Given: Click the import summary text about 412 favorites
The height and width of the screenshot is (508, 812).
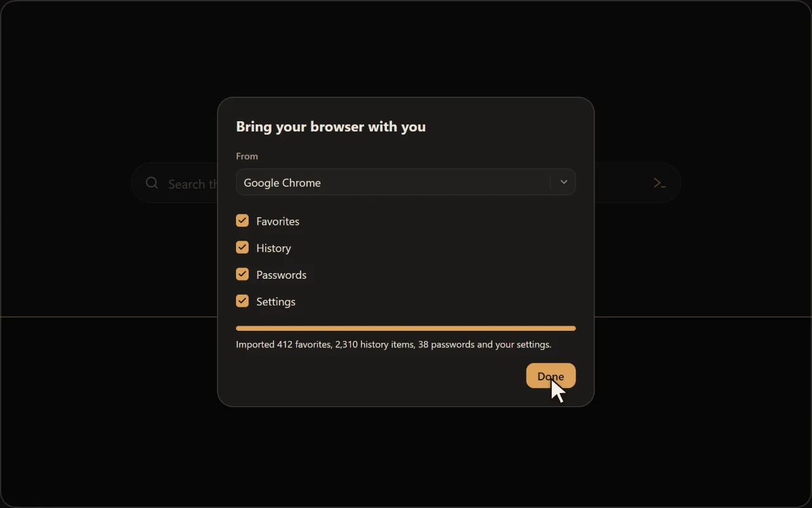Looking at the screenshot, I should point(393,344).
